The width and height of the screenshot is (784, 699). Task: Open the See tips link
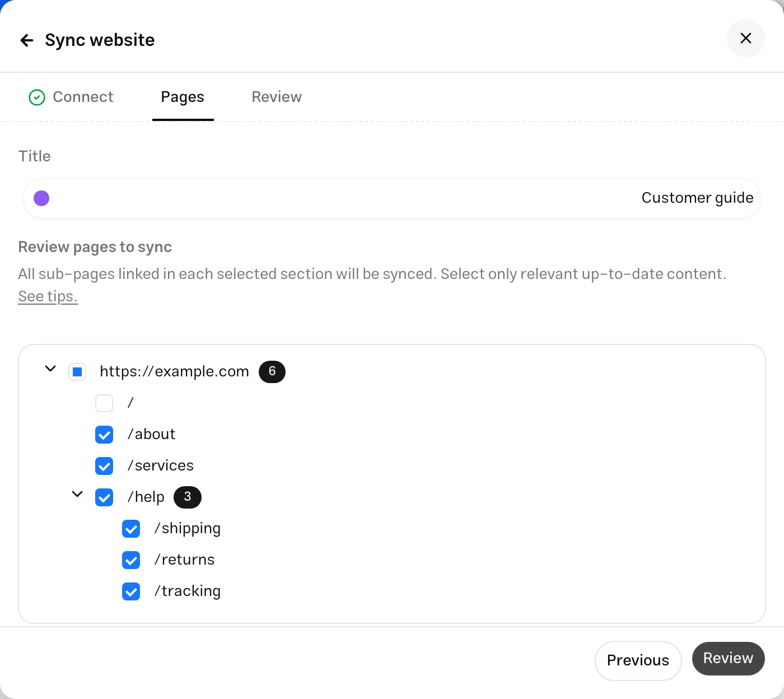coord(48,296)
